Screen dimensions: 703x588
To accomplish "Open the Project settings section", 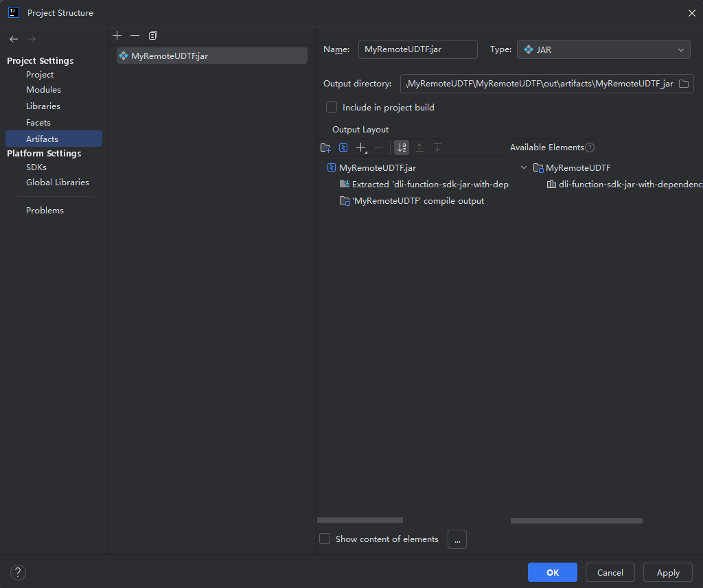I will [x=39, y=74].
